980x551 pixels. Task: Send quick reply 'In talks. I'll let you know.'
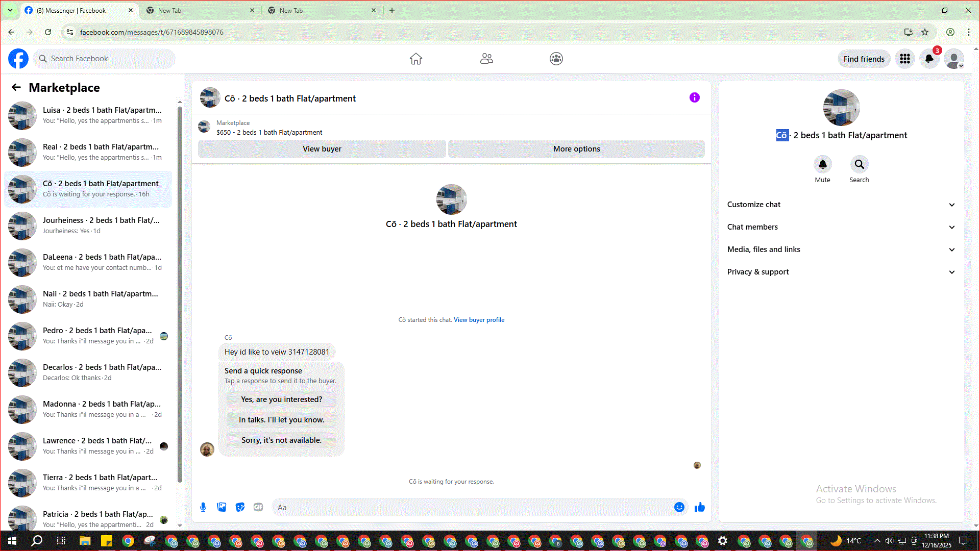(x=282, y=420)
